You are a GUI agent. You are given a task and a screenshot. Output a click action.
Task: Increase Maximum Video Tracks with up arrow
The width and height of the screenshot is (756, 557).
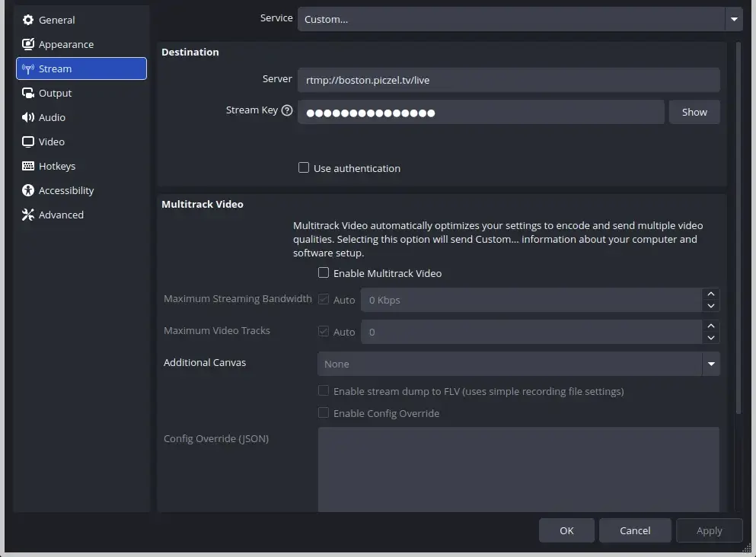(x=710, y=326)
